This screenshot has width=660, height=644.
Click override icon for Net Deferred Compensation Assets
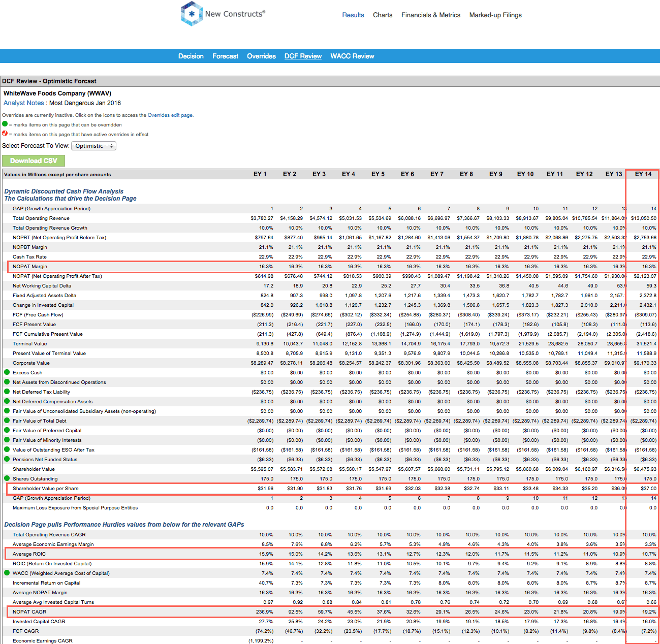(x=7, y=401)
